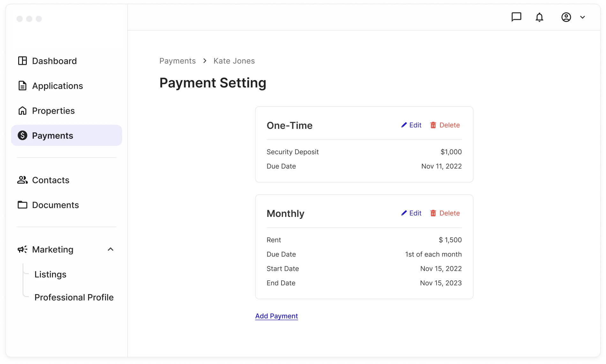Viewport: 606px width, 364px height.
Task: Click the notifications bell icon
Action: (539, 17)
